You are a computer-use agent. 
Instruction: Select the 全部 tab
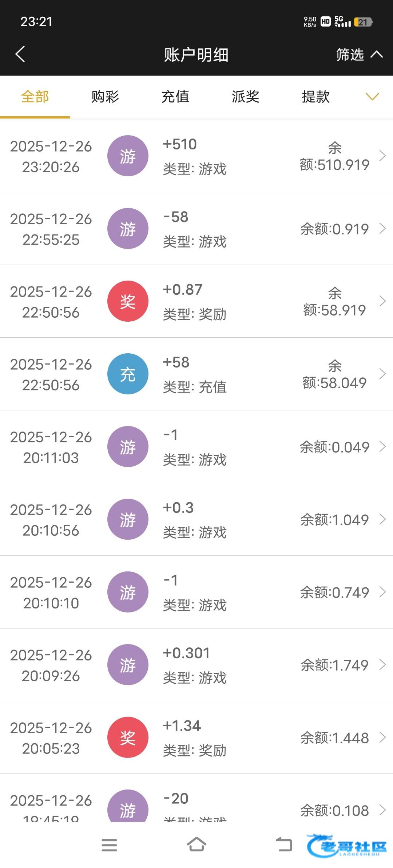35,97
